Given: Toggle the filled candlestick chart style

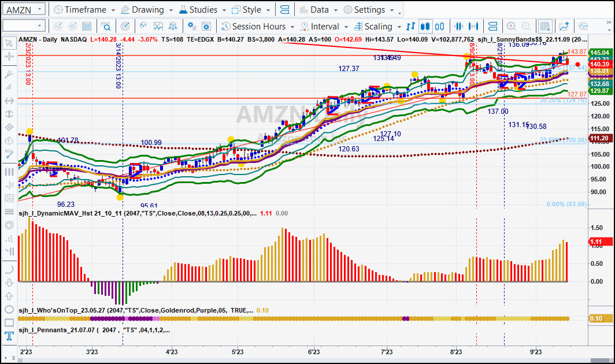Looking at the screenshot, I should click(x=425, y=26).
